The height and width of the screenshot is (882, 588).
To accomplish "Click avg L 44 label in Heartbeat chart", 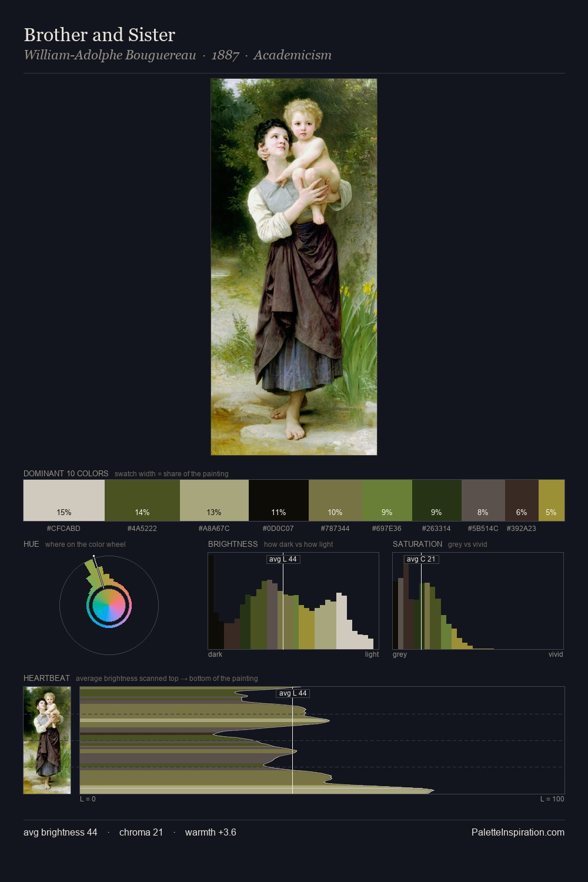I will 293,693.
